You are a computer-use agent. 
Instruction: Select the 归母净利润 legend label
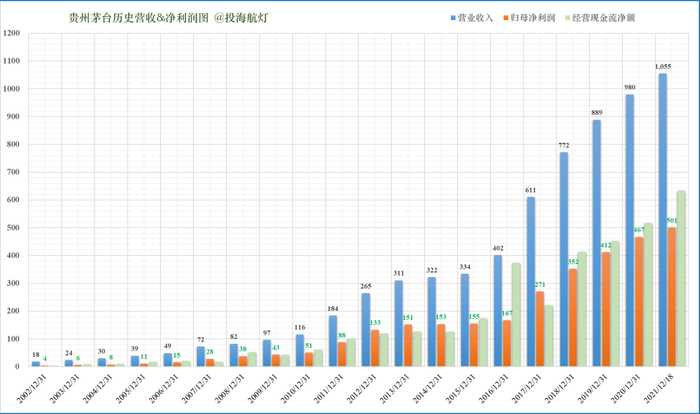tap(533, 18)
